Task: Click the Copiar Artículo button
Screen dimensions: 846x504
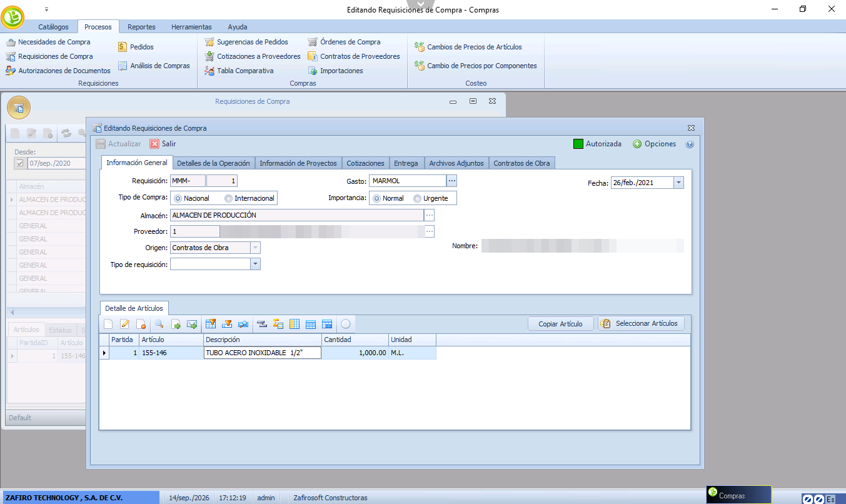Action: (560, 324)
